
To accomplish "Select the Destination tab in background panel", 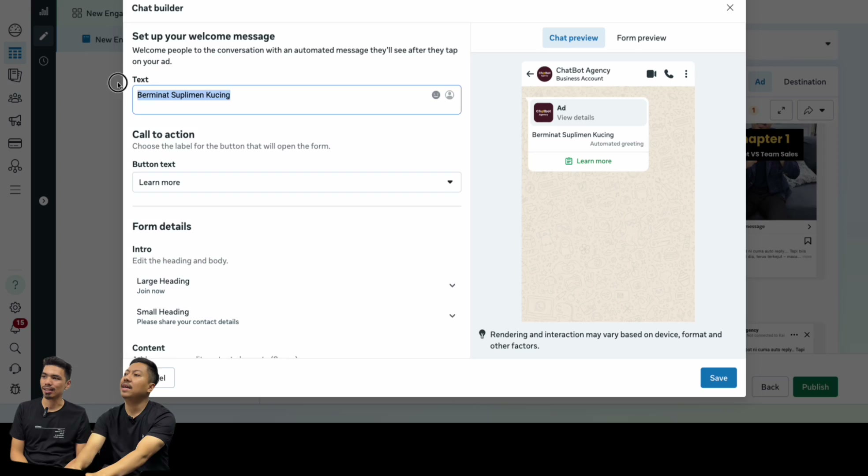I will point(804,82).
